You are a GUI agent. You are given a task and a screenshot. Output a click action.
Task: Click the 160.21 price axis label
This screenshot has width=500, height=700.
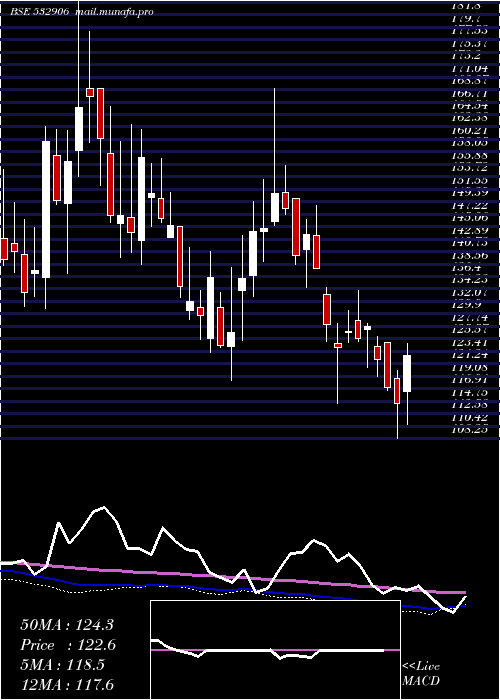point(469,131)
